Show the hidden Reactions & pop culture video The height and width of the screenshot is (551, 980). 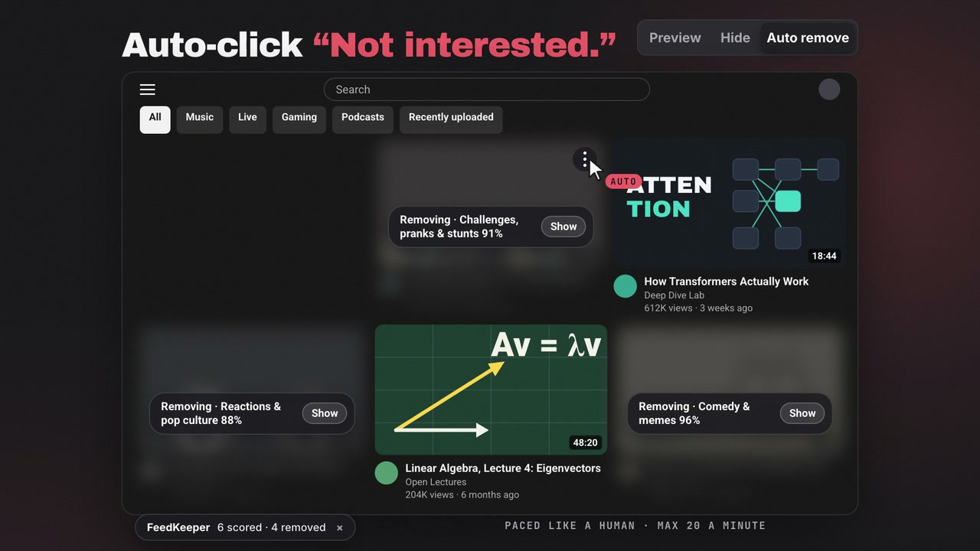[325, 413]
